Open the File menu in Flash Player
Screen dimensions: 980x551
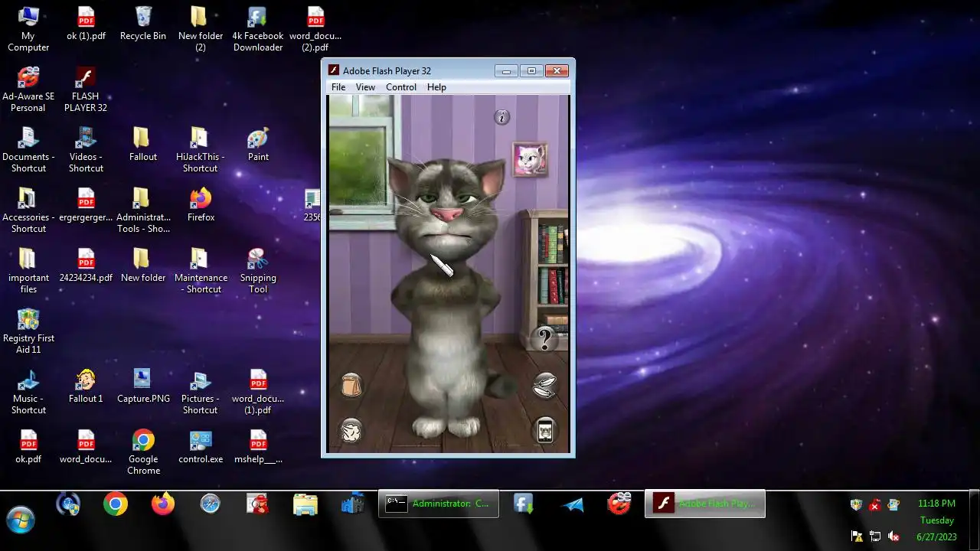pos(338,87)
